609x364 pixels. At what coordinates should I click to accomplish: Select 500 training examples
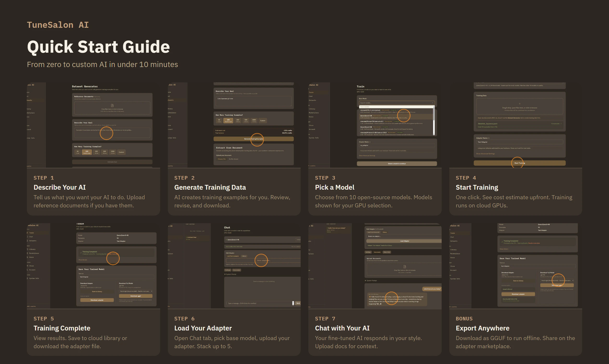pos(105,152)
